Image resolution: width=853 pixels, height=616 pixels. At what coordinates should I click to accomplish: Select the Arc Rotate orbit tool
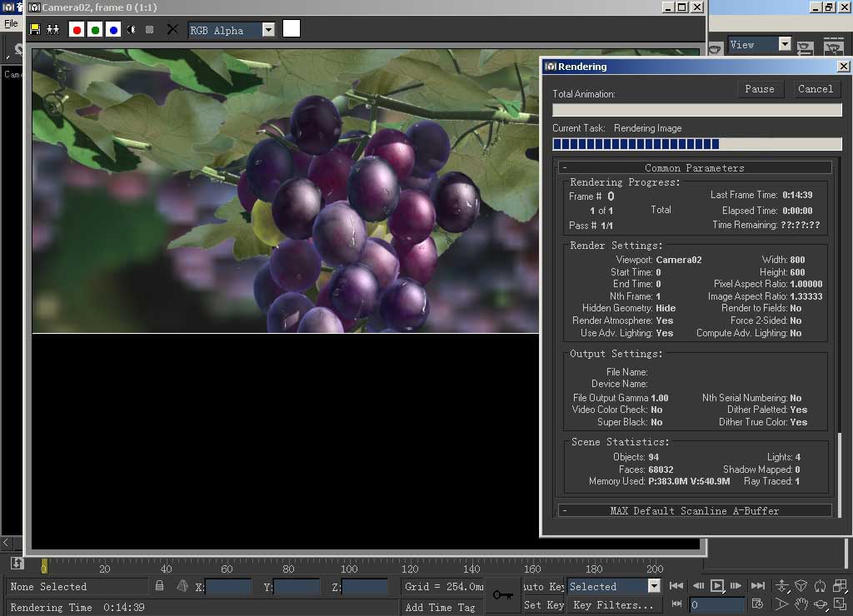click(821, 604)
